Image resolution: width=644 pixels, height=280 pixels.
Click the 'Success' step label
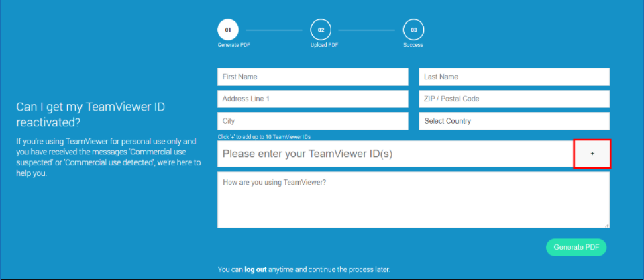tap(413, 45)
